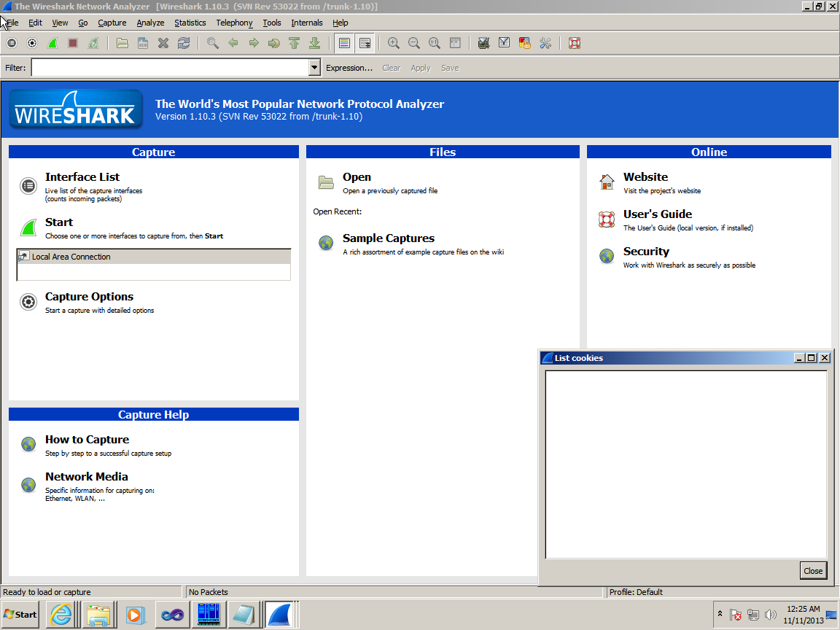Open the Help menu
This screenshot has height=630, width=840.
pos(341,23)
